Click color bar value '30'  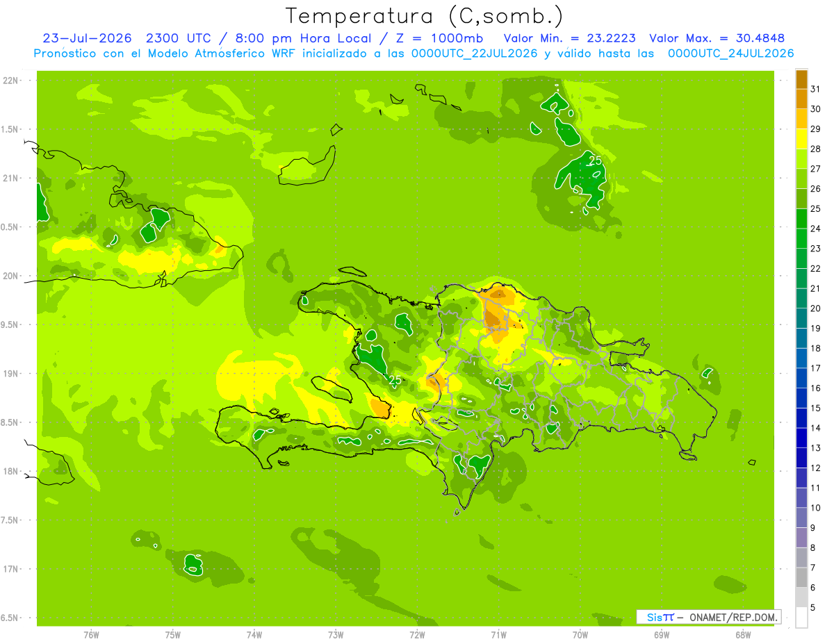(816, 109)
